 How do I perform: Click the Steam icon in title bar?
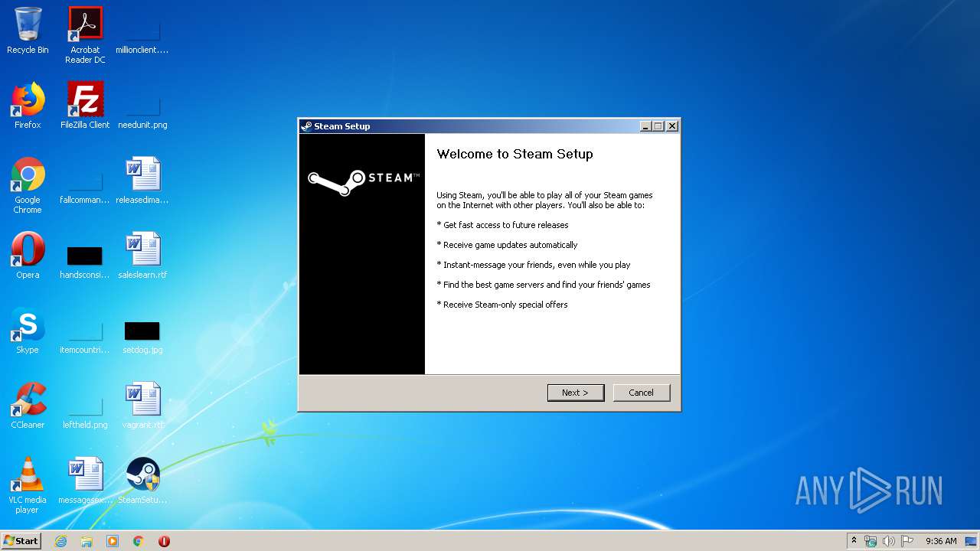click(306, 126)
